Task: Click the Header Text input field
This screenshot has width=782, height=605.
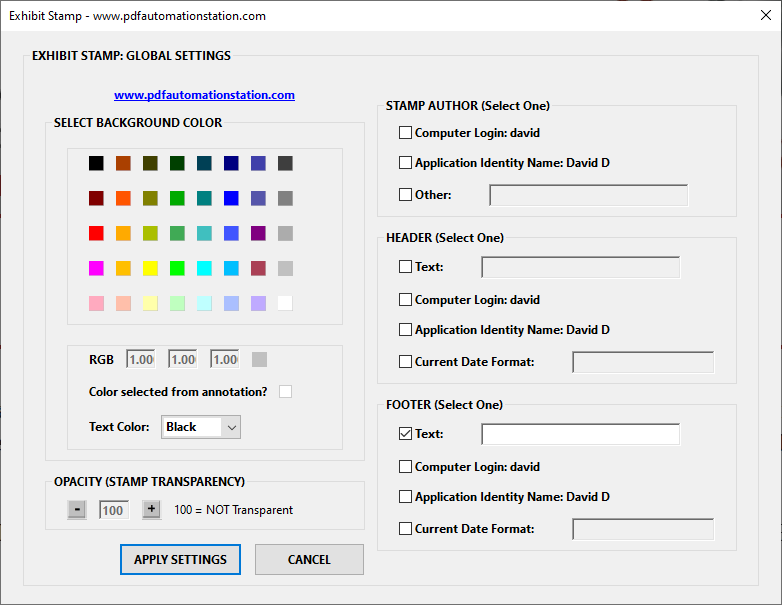Action: click(x=581, y=267)
